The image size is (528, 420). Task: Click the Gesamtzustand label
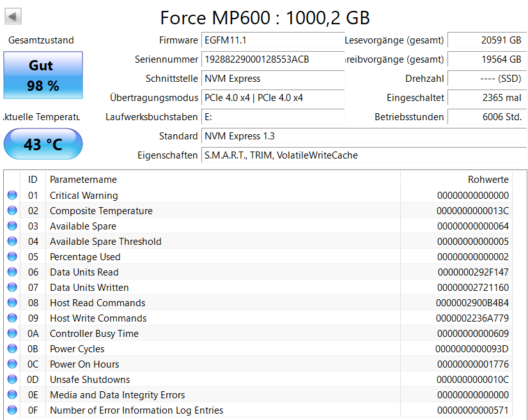[41, 40]
